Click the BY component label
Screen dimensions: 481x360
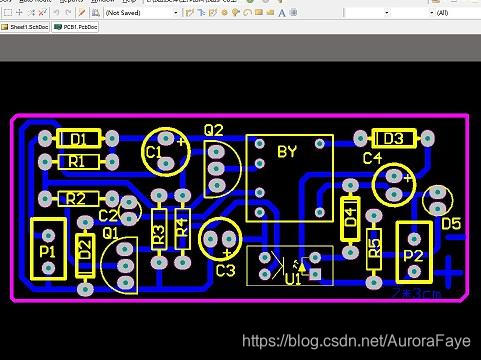287,152
